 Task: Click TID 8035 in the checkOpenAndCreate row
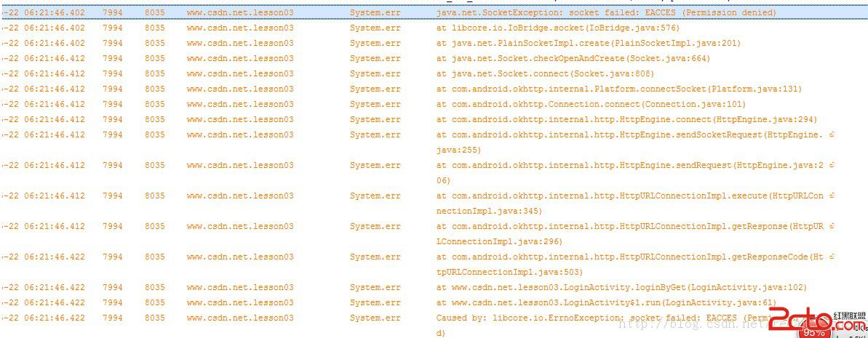point(155,58)
